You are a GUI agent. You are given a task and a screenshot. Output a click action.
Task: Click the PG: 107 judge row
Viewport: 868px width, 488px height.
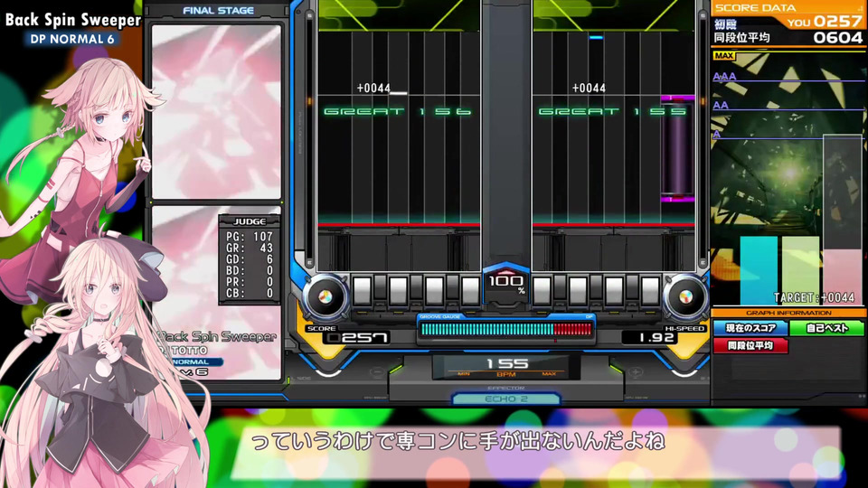tap(250, 237)
